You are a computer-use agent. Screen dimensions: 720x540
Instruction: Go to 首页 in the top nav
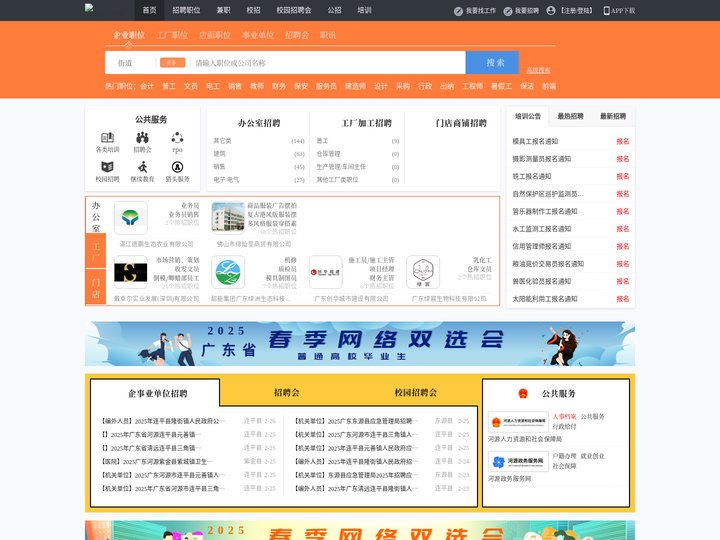149,10
